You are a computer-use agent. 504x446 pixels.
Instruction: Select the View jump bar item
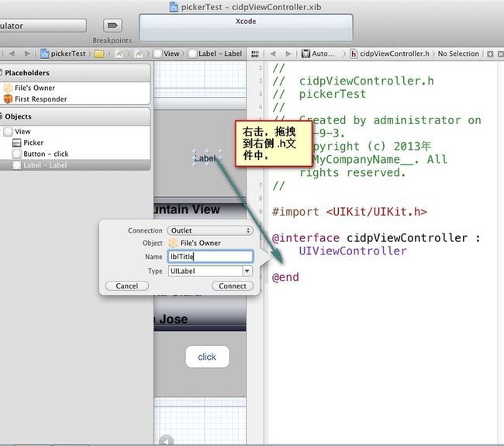(x=167, y=54)
